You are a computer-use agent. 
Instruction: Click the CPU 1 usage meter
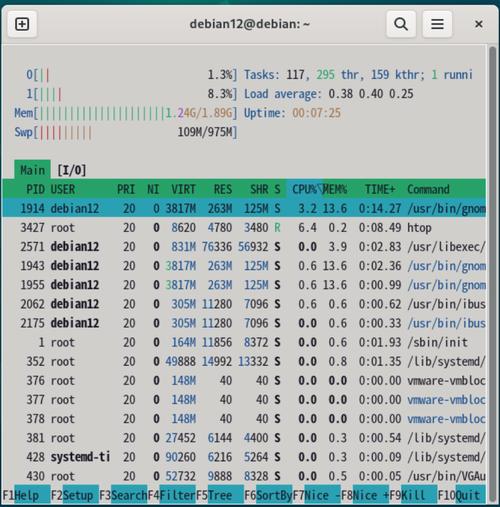click(132, 94)
